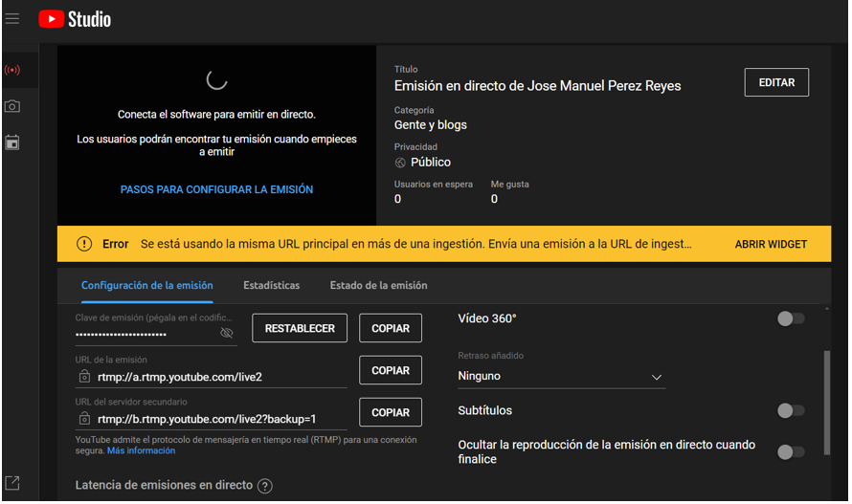The image size is (852, 504).
Task: Click the error warning icon in banner
Action: [84, 244]
